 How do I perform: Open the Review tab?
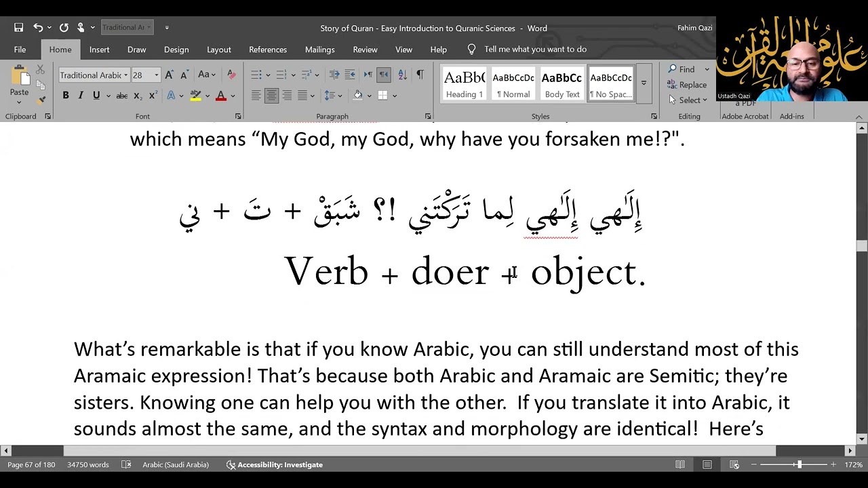(x=365, y=49)
